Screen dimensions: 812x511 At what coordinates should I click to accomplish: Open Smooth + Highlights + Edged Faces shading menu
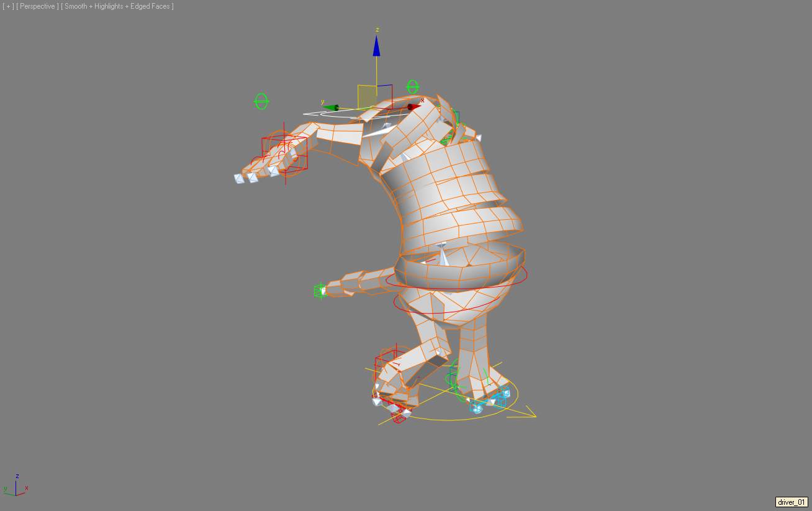point(117,6)
